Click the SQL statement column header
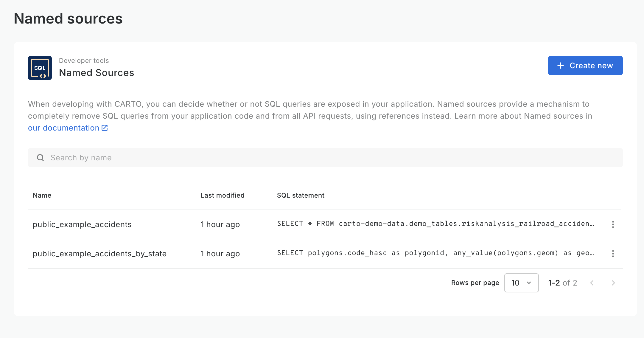 pyautogui.click(x=301, y=195)
